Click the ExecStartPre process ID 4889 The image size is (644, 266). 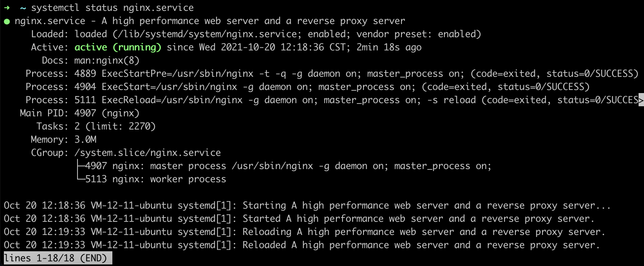(85, 74)
